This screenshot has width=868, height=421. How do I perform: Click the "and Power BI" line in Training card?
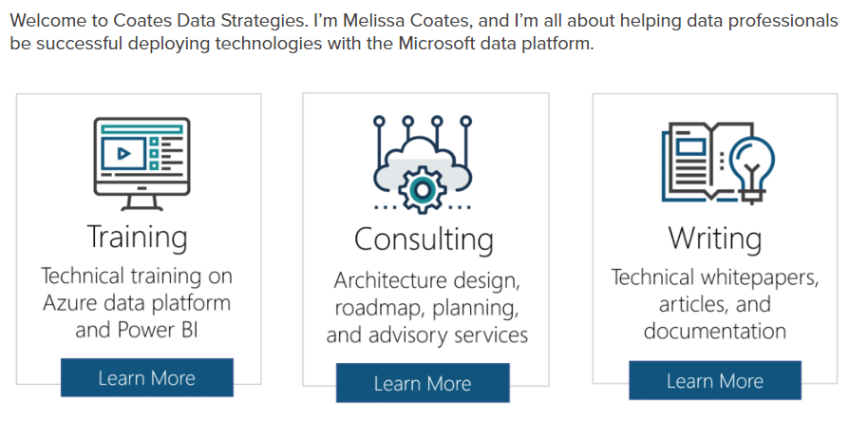coord(137,331)
